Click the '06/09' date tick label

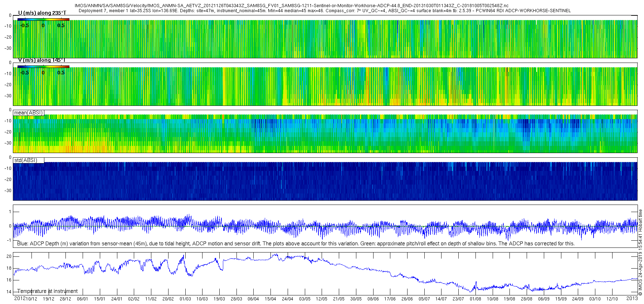(544, 299)
